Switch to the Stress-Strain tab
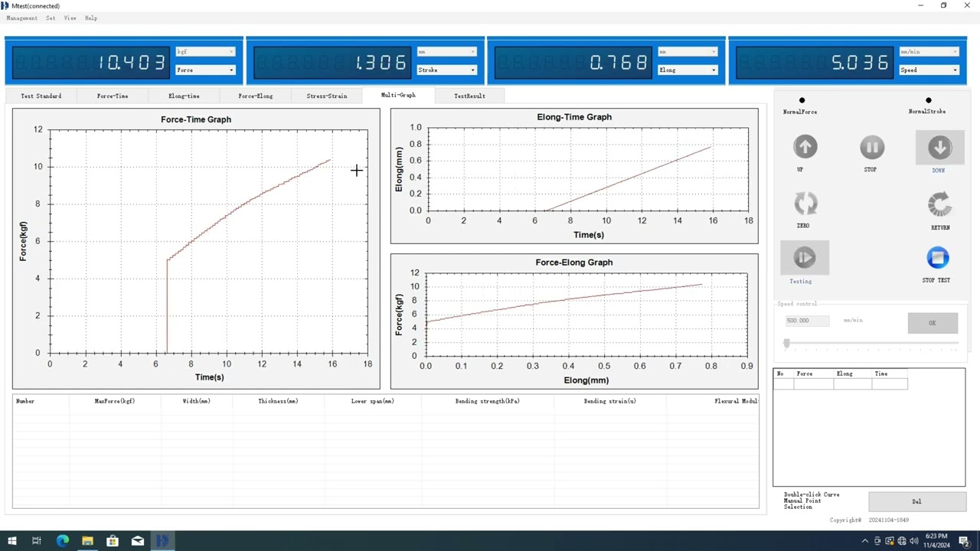The height and width of the screenshot is (551, 980). point(327,96)
